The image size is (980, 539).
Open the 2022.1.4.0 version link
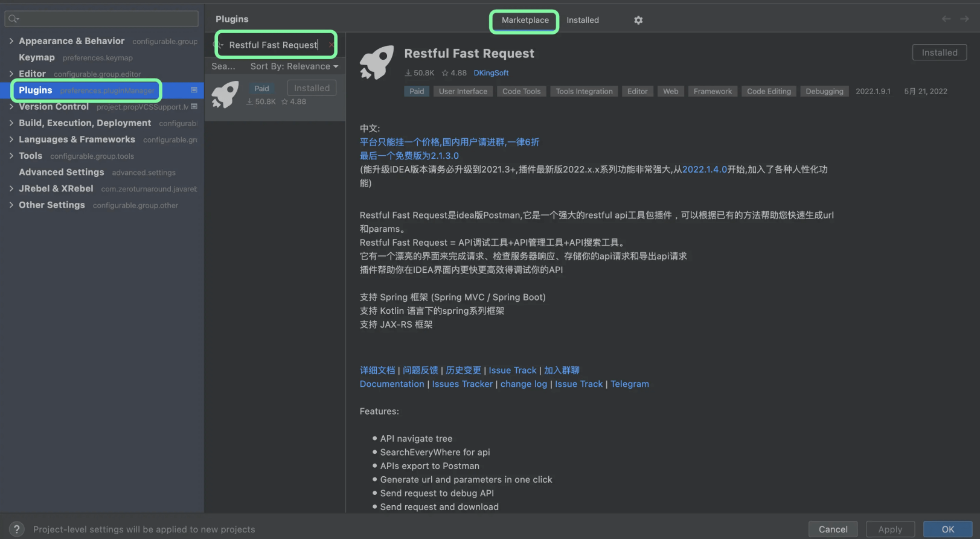point(705,170)
